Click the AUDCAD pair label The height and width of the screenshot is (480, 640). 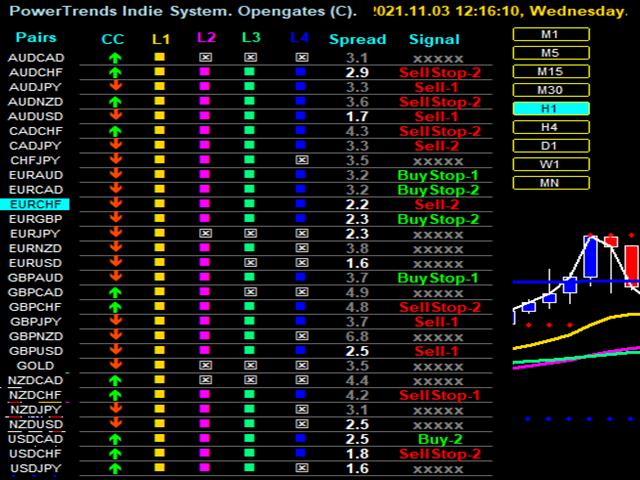[x=36, y=58]
